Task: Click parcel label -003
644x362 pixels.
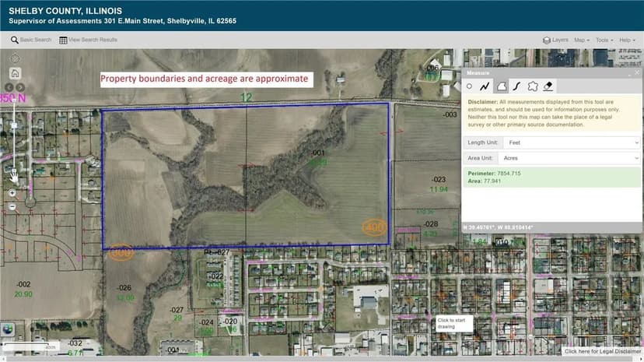Action: 450,114
